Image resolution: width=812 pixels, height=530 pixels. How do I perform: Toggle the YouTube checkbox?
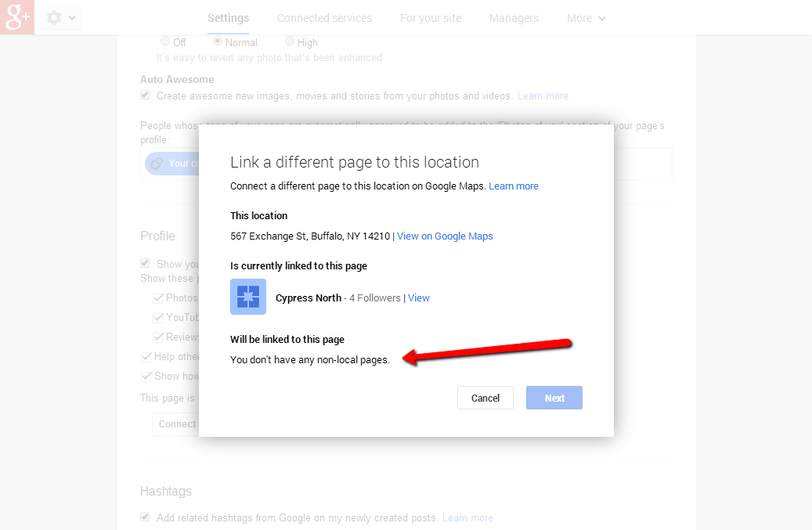click(x=158, y=318)
